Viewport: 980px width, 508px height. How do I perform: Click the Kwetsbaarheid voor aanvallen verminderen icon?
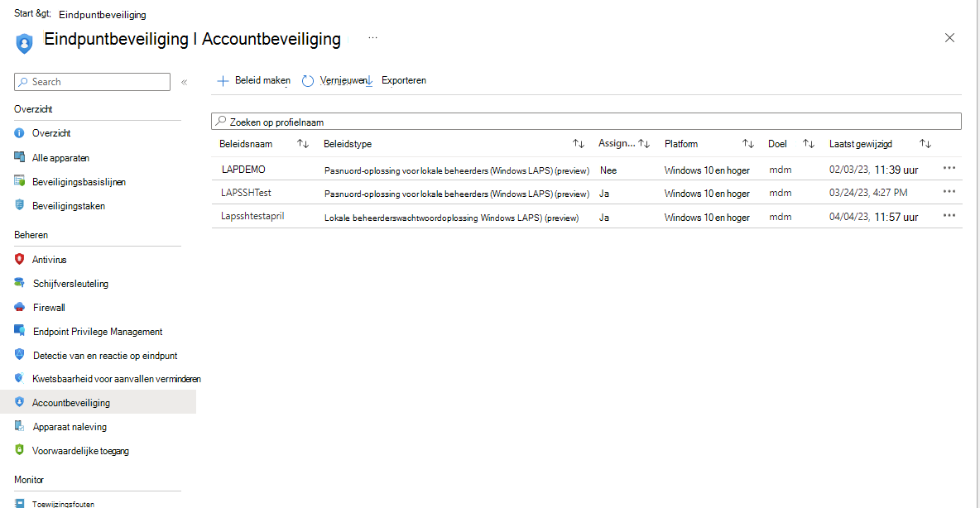click(19, 378)
